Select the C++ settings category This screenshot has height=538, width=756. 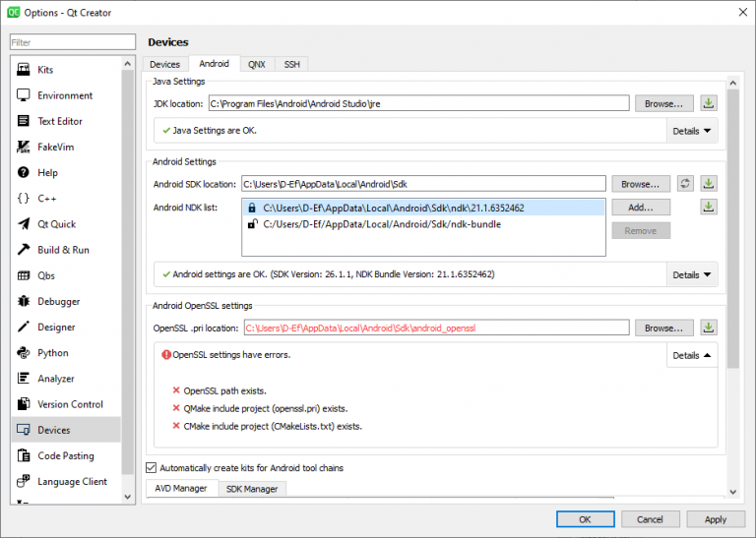(x=66, y=199)
